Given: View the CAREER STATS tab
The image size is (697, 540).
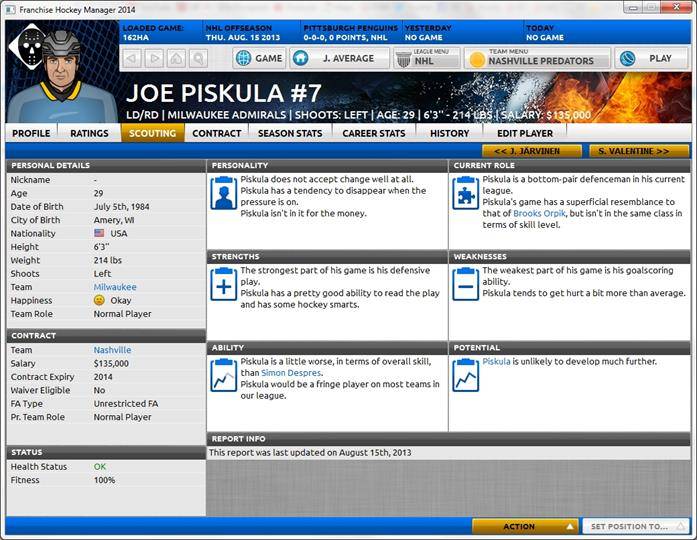Looking at the screenshot, I should [374, 133].
